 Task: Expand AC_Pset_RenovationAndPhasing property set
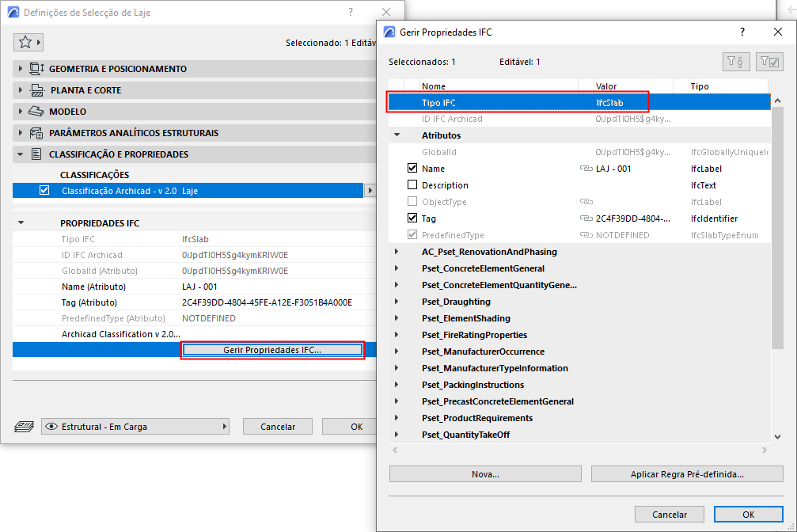pos(397,251)
